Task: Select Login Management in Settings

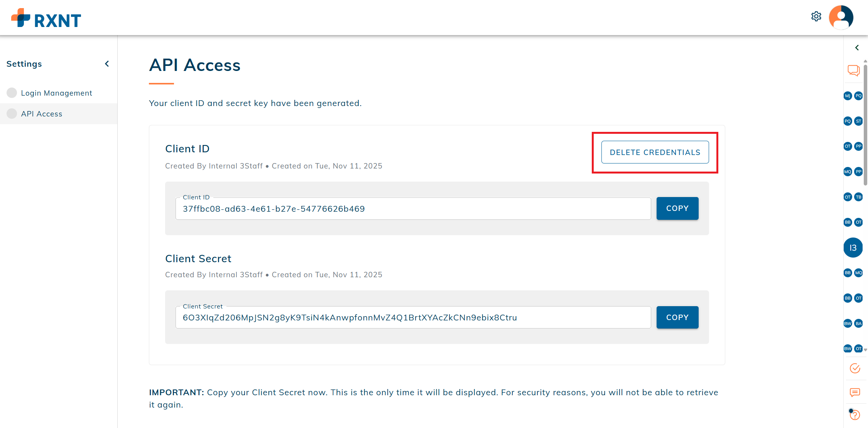Action: click(56, 93)
